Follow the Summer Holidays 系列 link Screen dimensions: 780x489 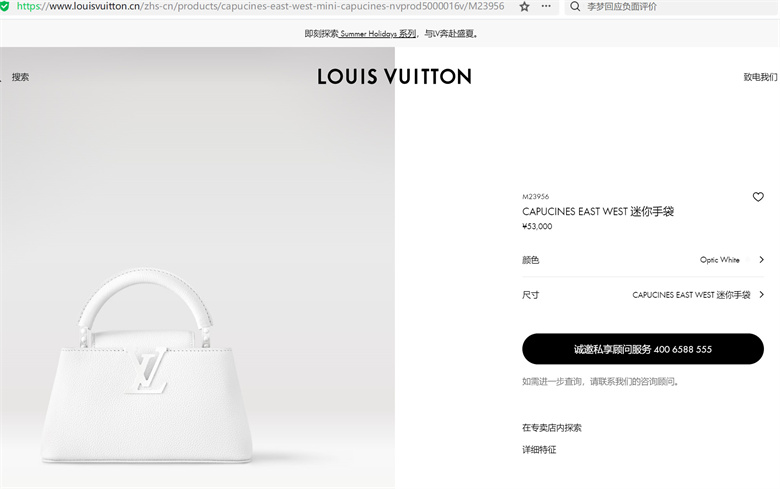pos(378,34)
